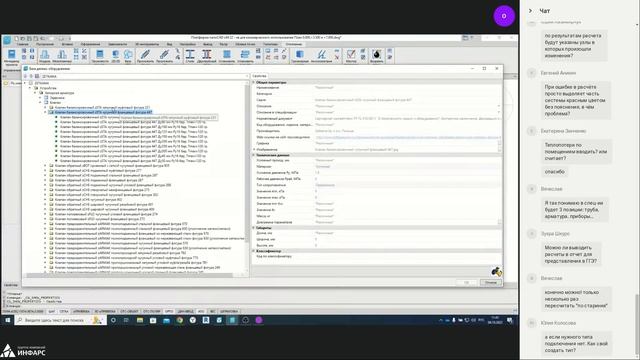Click the valve picture icon in dialog corner
Viewport: 640px width, 360px height.
click(496, 271)
